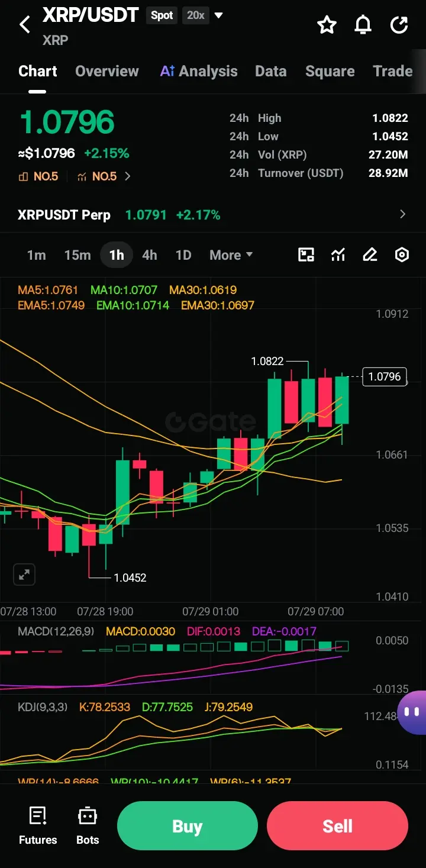
Task: Select the 15m timeframe
Action: 78,255
